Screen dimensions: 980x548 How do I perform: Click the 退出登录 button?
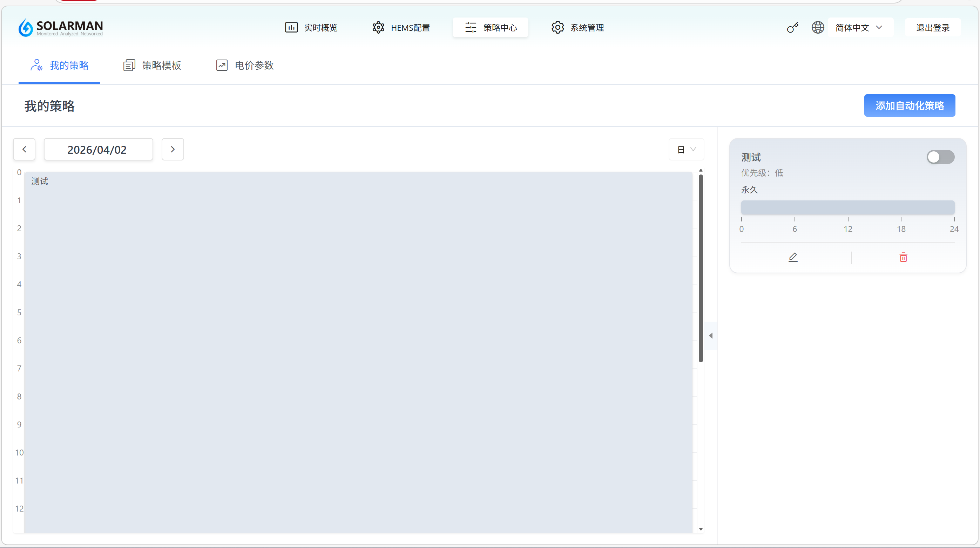pyautogui.click(x=932, y=28)
